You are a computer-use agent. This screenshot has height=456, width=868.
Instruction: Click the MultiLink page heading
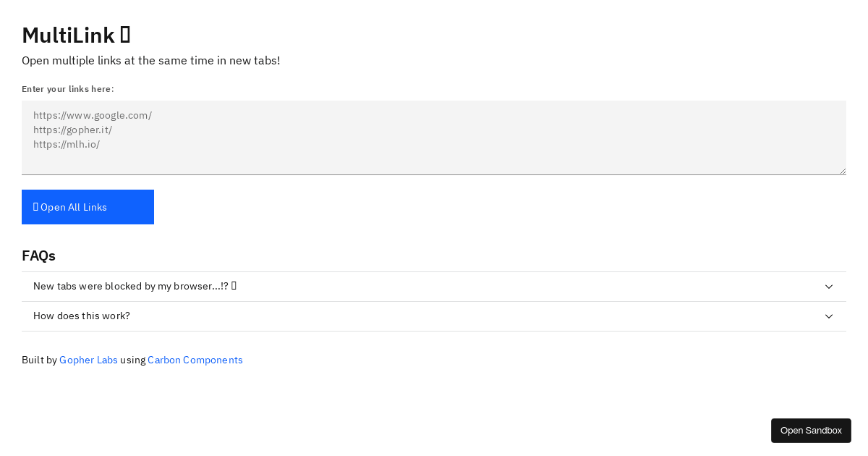[x=68, y=35]
